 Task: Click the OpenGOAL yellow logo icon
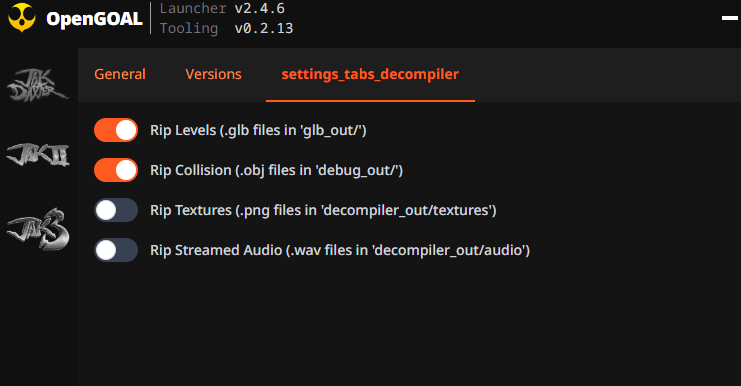point(22,17)
